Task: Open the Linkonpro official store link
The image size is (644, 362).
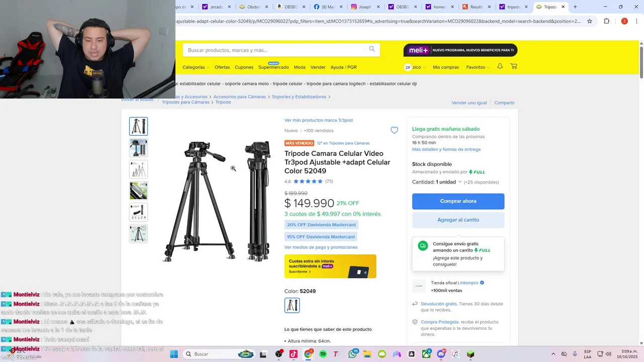Action: tap(468, 283)
